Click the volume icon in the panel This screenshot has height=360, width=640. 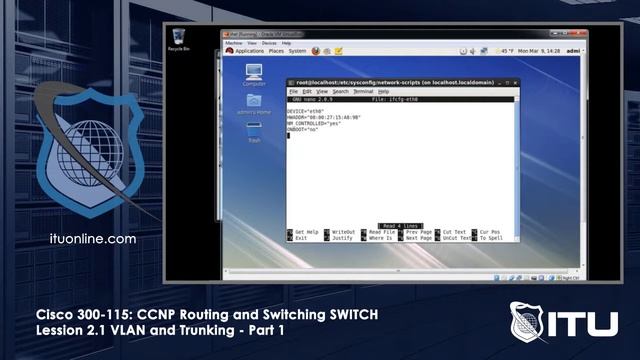(x=473, y=51)
